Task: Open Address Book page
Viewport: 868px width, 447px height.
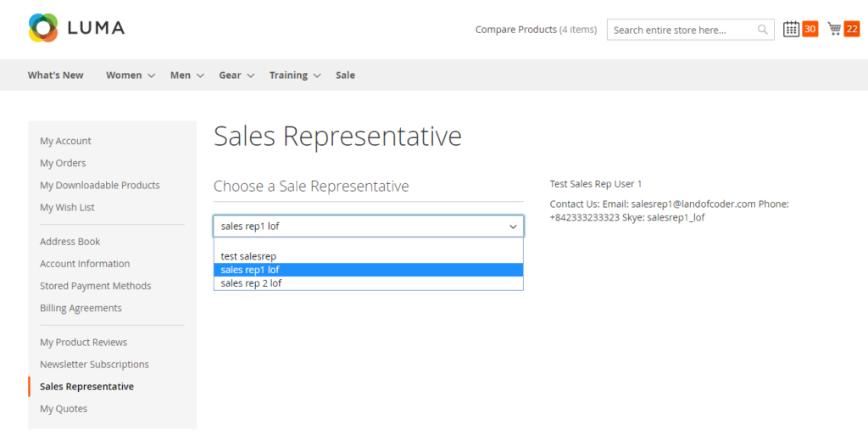Action: 70,242
